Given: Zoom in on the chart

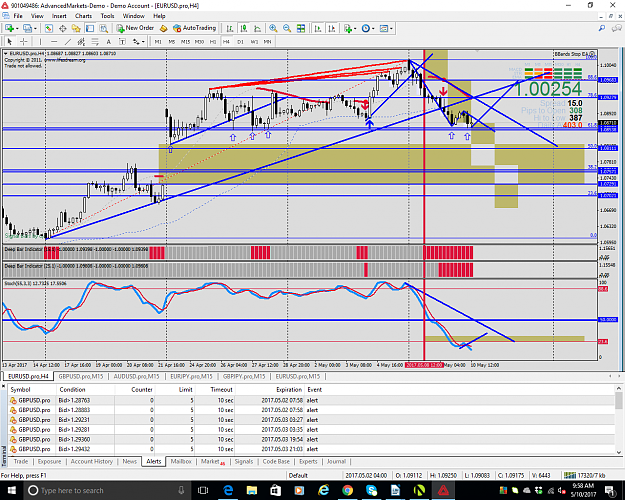Looking at the screenshot, I should tap(273, 28).
